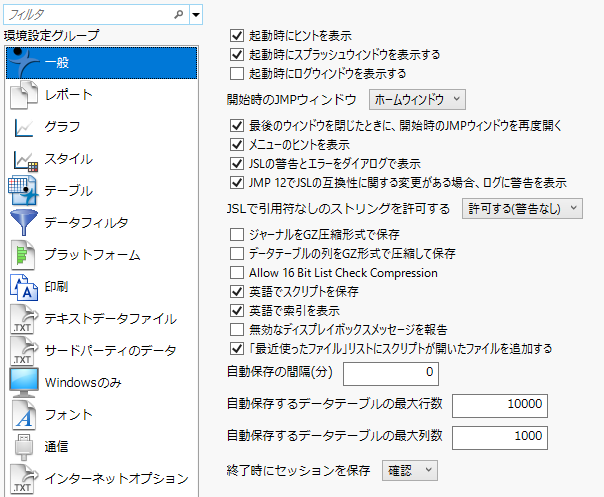Open the ホームウィンドウ dropdown
Screen dimensions: 604x497
coord(417,99)
